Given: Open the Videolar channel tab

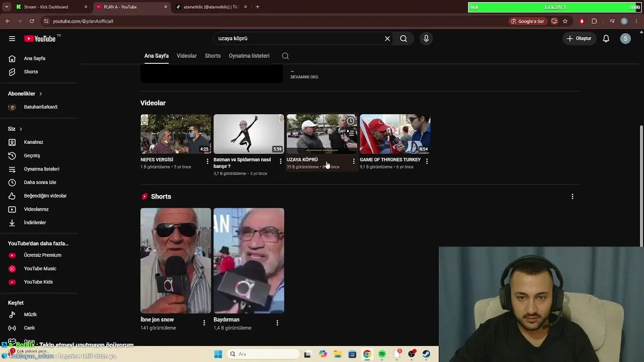Looking at the screenshot, I should (187, 56).
